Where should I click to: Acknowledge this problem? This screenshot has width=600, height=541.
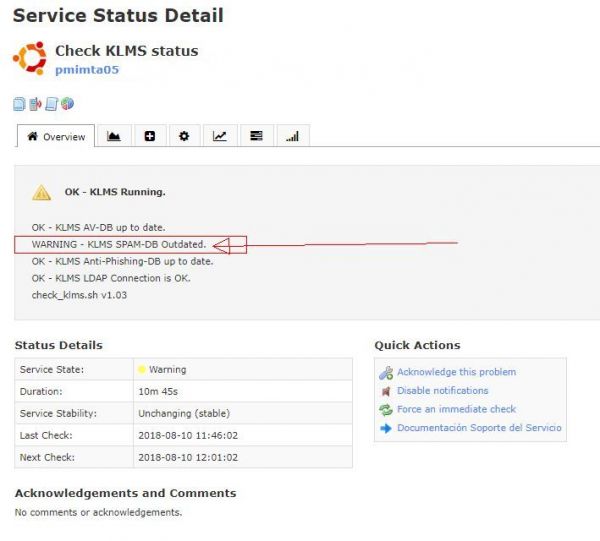pos(456,372)
